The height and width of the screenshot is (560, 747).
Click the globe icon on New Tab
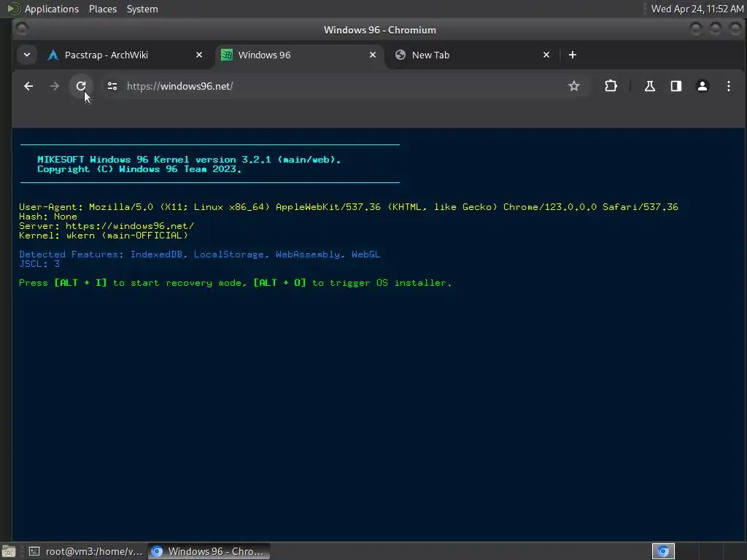(x=400, y=55)
